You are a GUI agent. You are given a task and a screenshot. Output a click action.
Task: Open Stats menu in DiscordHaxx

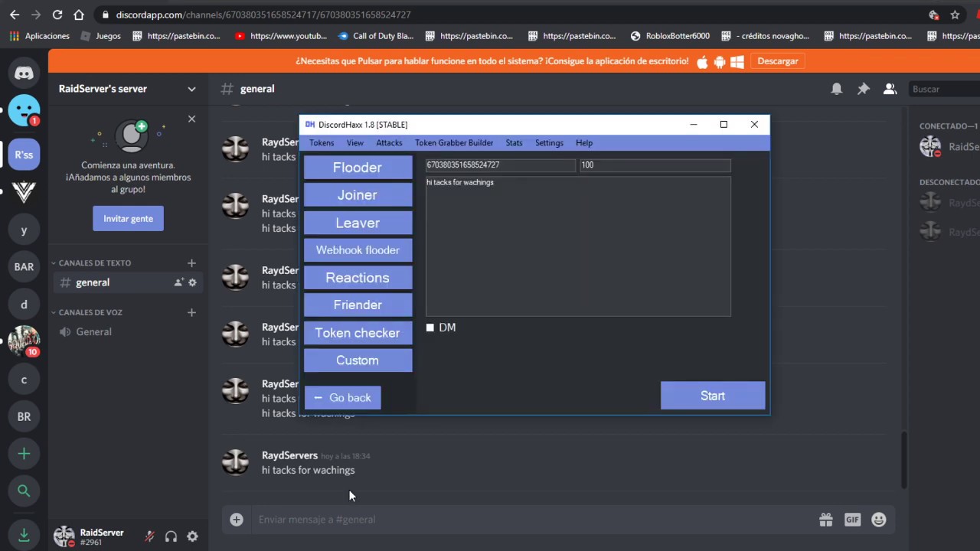click(514, 143)
